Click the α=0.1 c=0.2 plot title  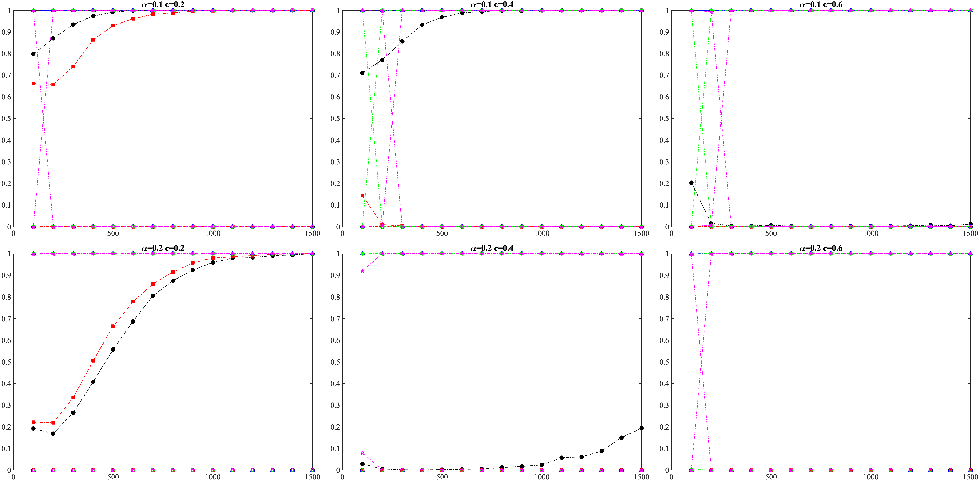click(x=163, y=4)
